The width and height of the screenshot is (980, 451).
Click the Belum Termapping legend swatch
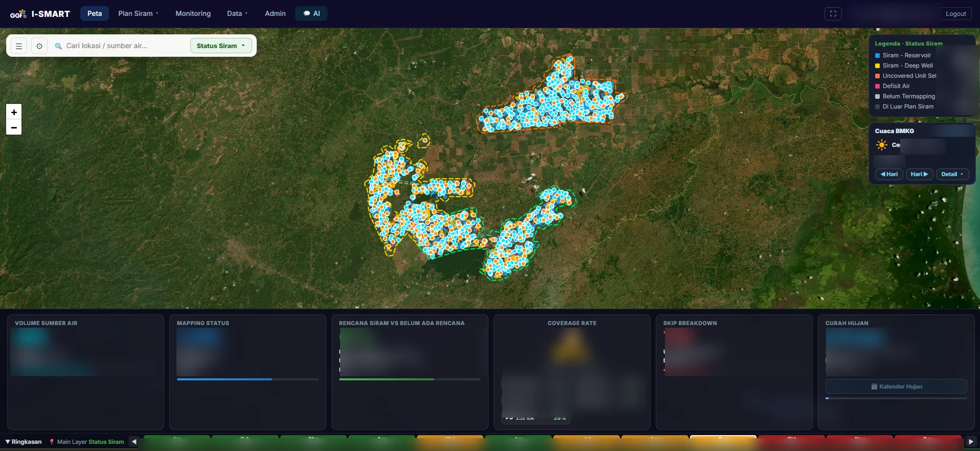(x=878, y=96)
